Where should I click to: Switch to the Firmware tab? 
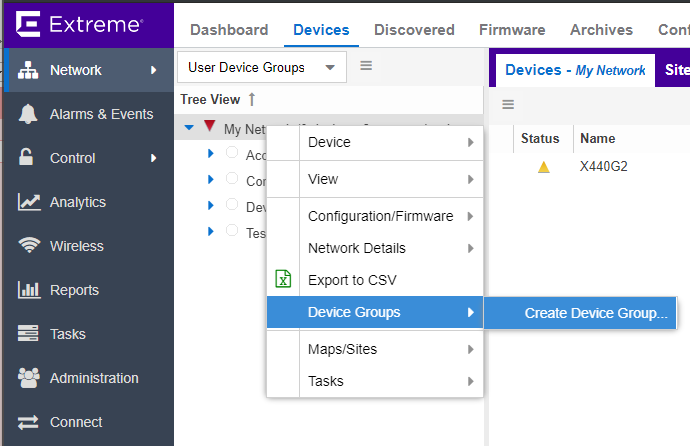[x=512, y=30]
